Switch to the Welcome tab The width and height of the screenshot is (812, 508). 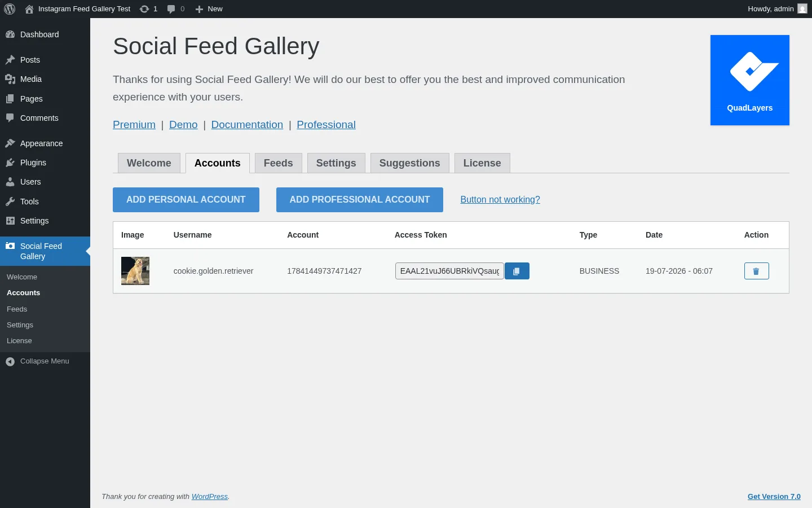(x=149, y=163)
